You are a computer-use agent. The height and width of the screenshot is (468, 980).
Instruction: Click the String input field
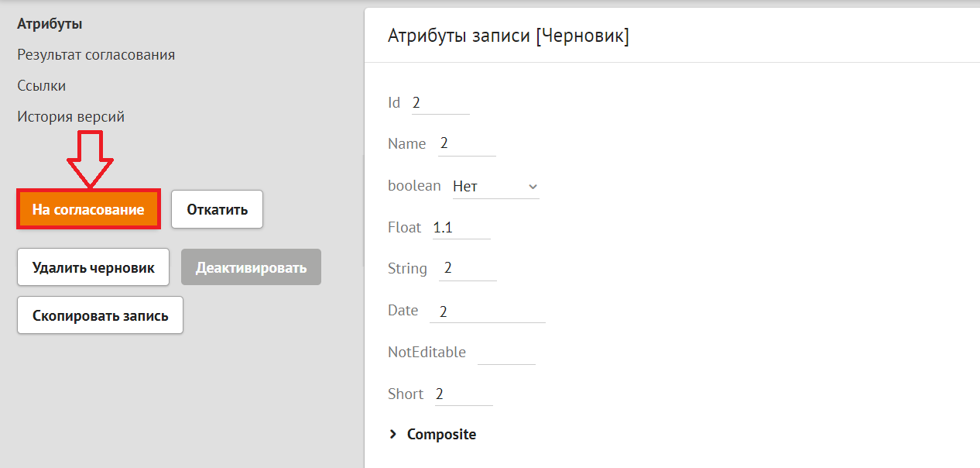468,269
